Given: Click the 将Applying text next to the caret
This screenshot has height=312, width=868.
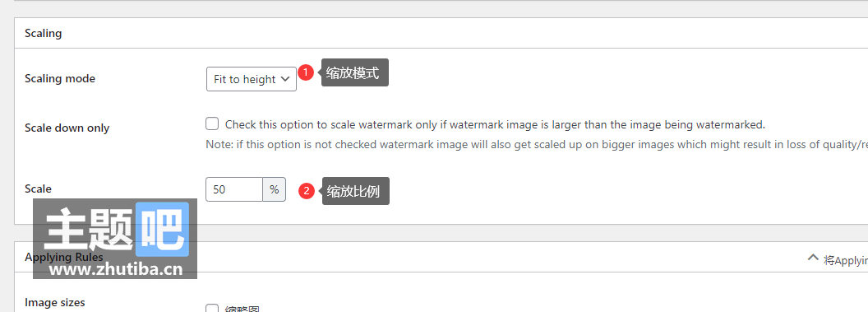Looking at the screenshot, I should pos(845,260).
